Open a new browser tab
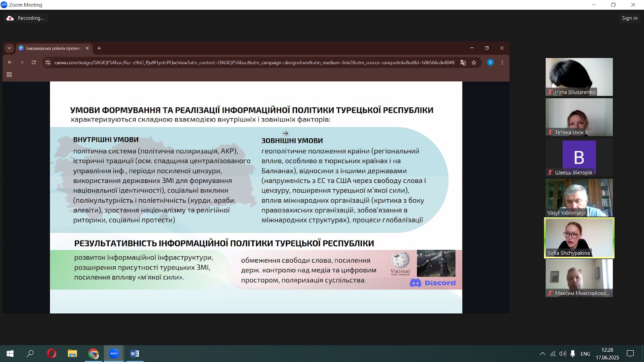 tap(99, 48)
